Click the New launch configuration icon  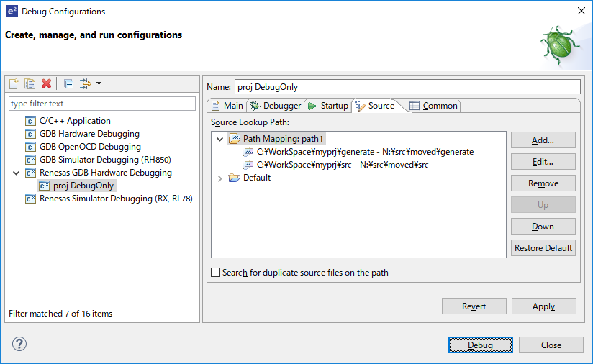[14, 83]
